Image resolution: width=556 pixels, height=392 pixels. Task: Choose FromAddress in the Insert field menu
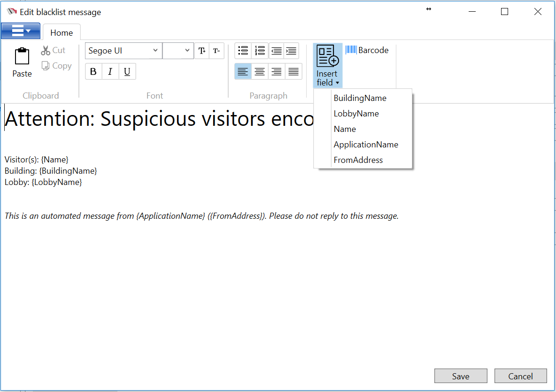coord(358,160)
